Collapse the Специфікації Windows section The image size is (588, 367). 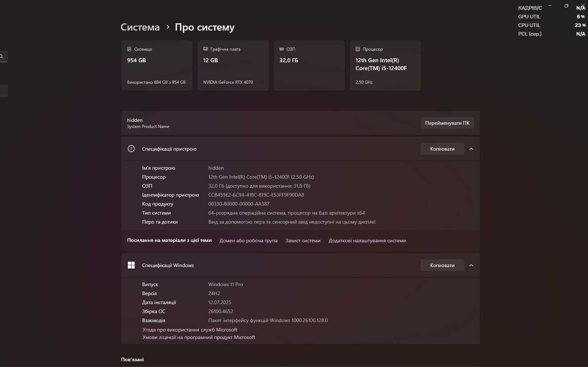pos(471,265)
